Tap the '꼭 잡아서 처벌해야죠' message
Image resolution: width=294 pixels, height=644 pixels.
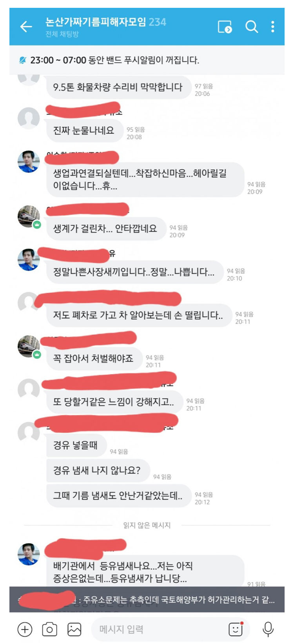pos(93,358)
